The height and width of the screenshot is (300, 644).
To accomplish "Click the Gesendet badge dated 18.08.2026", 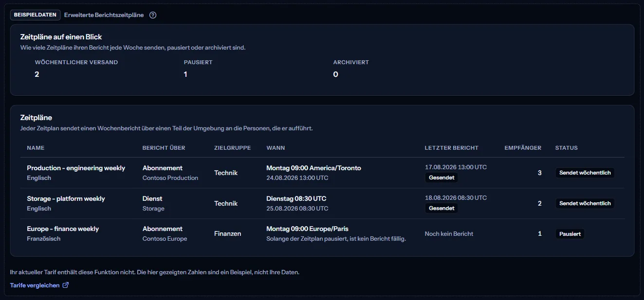I will click(442, 209).
